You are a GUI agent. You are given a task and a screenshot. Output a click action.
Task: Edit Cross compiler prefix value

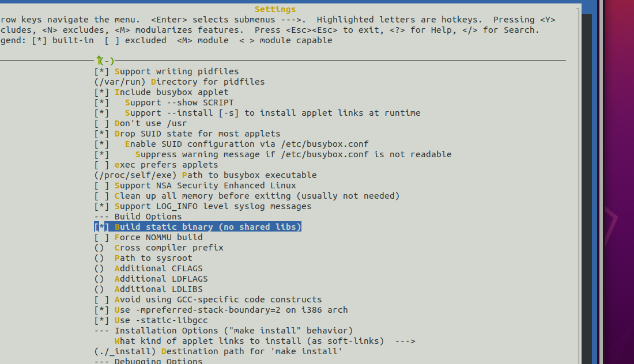(x=158, y=248)
